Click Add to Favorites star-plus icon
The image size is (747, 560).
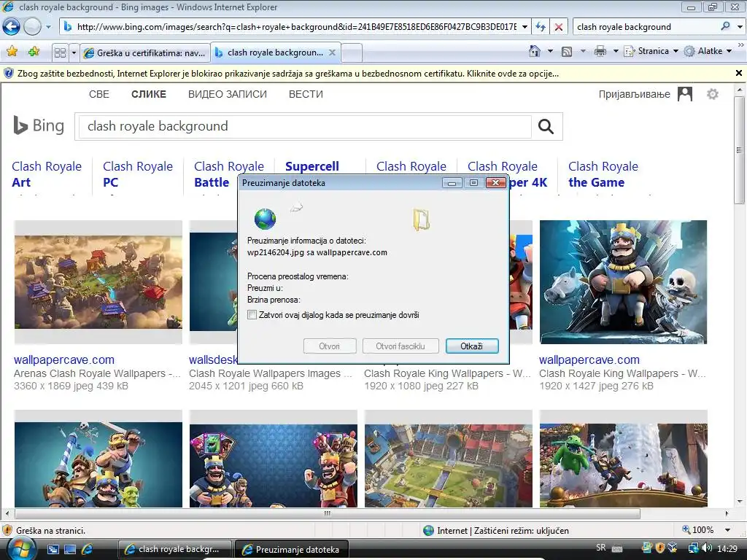click(x=34, y=52)
